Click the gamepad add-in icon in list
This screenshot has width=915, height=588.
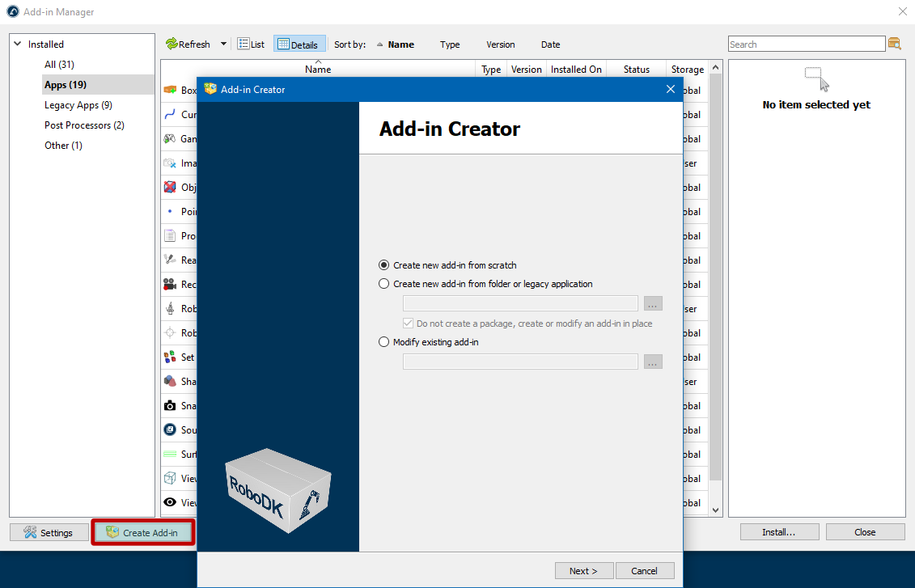coord(170,139)
